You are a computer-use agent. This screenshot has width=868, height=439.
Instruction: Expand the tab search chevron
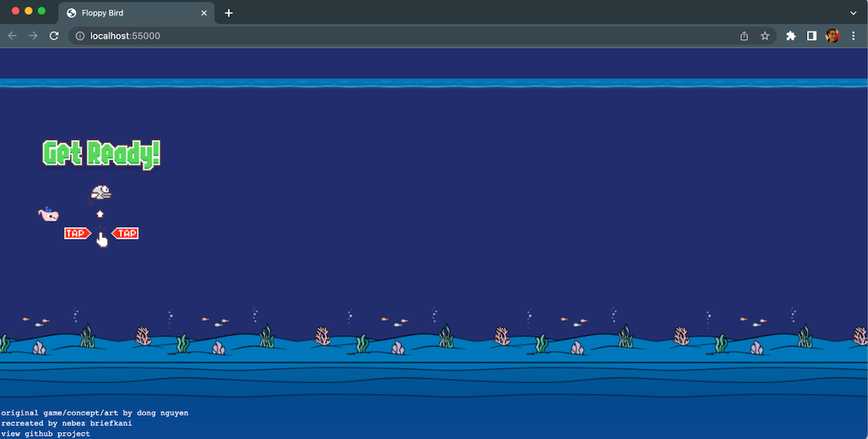853,13
